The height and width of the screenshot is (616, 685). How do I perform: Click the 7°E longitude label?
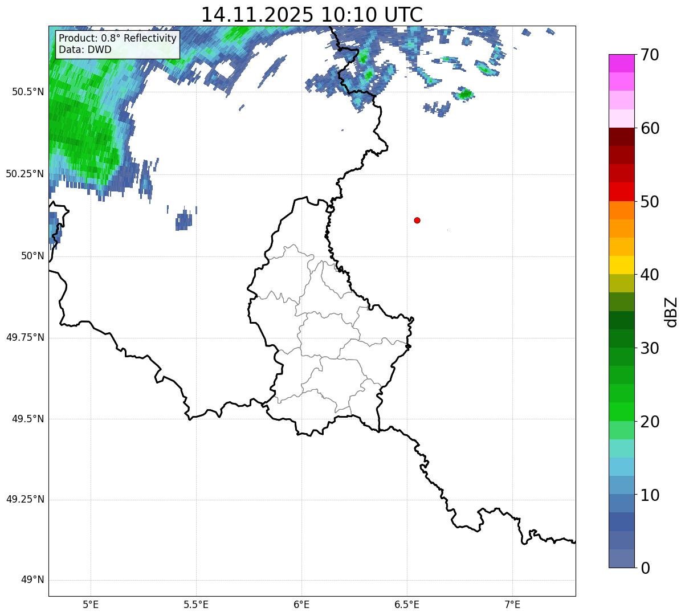click(512, 605)
